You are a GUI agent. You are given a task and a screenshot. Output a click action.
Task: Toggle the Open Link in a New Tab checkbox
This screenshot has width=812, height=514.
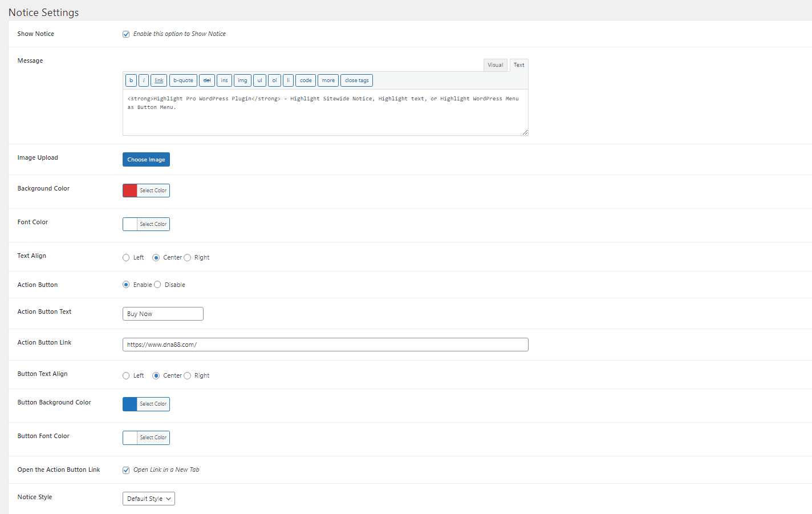[126, 470]
